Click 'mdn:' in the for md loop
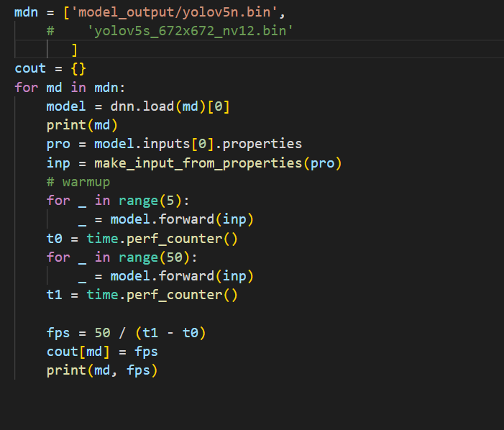504x430 pixels. 109,88
